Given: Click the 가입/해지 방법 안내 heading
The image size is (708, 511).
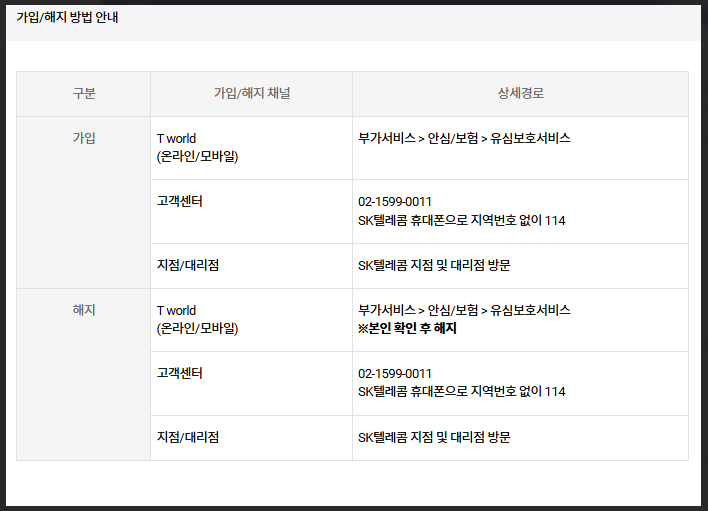Looking at the screenshot, I should pyautogui.click(x=67, y=18).
